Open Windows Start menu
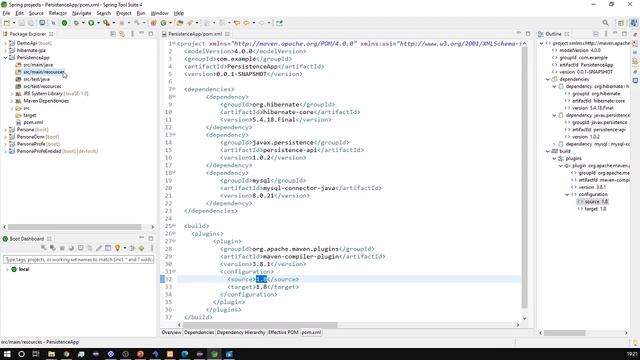This screenshot has height=360, width=640. pos(7,354)
